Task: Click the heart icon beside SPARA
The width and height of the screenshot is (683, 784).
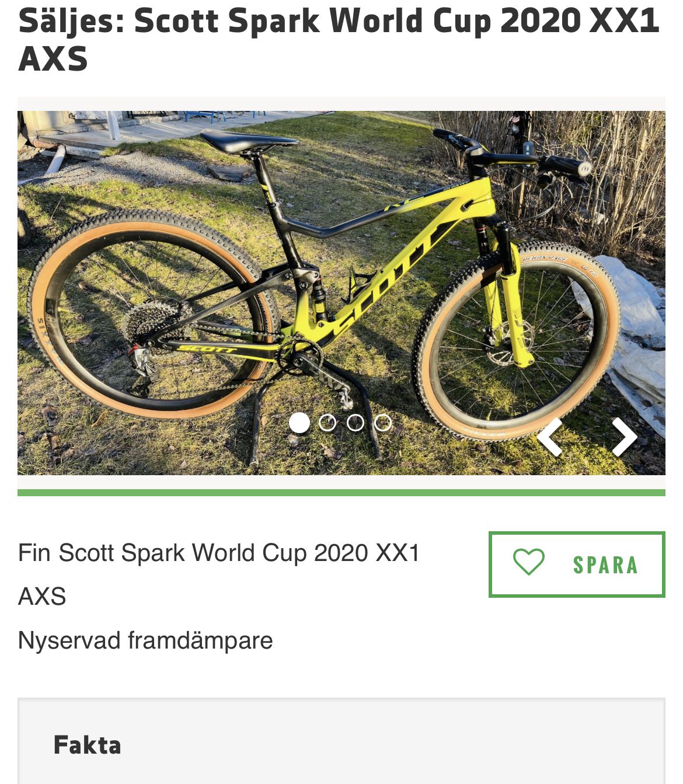Action: tap(528, 563)
